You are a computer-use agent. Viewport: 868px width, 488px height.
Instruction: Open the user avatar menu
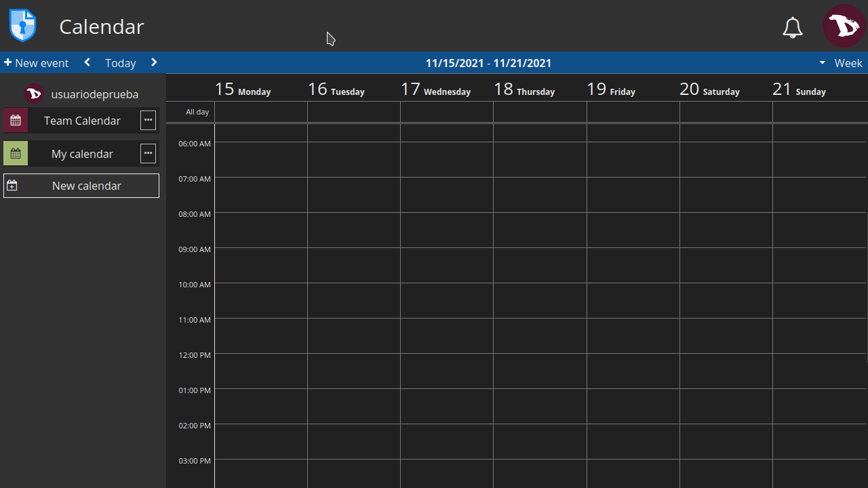tap(844, 26)
